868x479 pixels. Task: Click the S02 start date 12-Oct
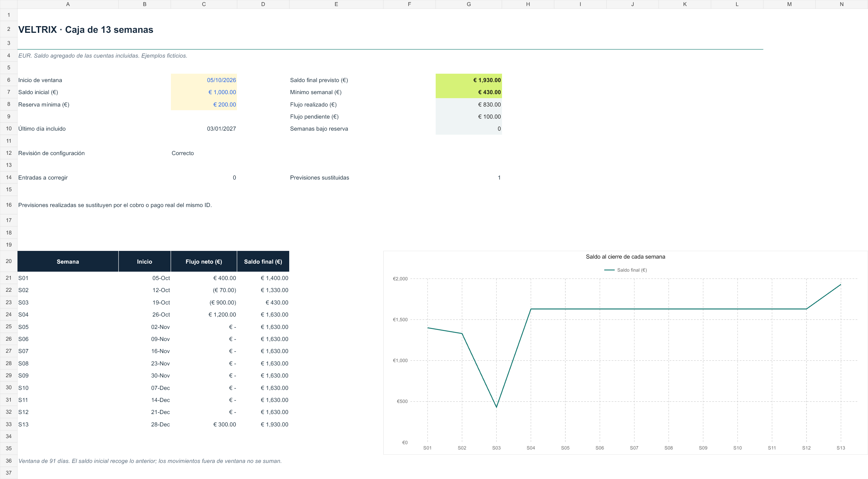click(144, 290)
